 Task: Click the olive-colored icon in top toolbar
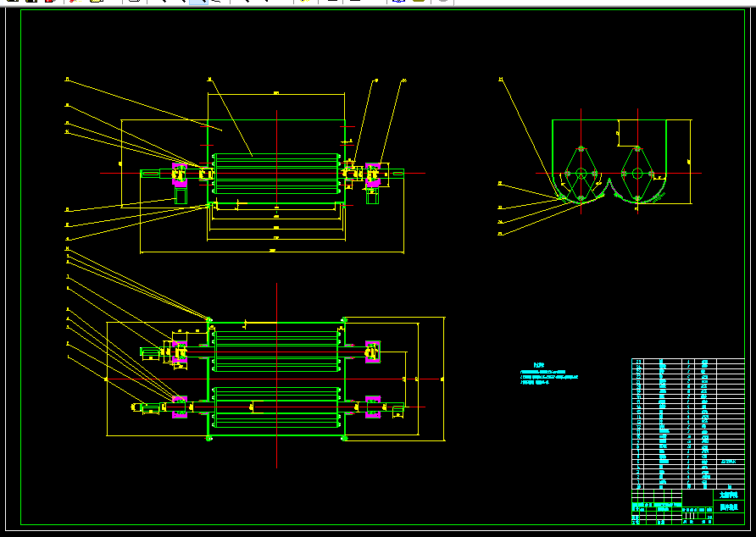pos(419,2)
